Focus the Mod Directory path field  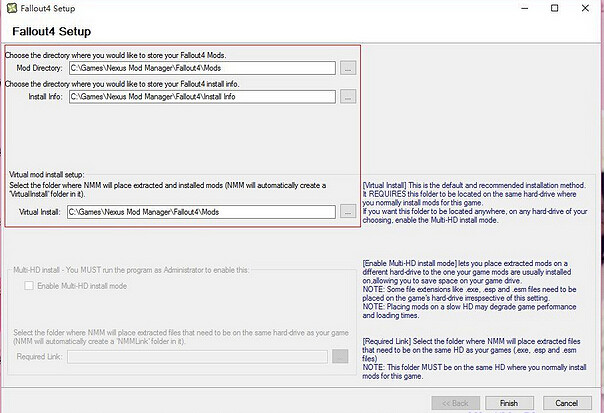coord(200,68)
